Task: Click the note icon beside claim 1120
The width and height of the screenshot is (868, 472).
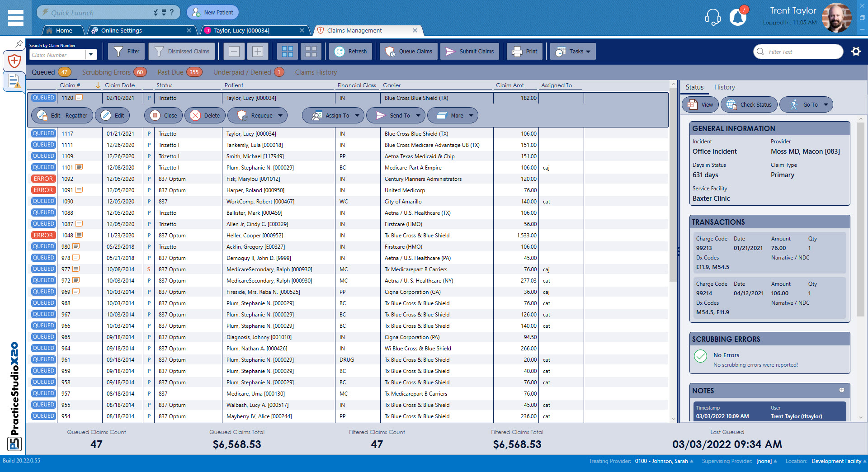Action: pyautogui.click(x=79, y=98)
